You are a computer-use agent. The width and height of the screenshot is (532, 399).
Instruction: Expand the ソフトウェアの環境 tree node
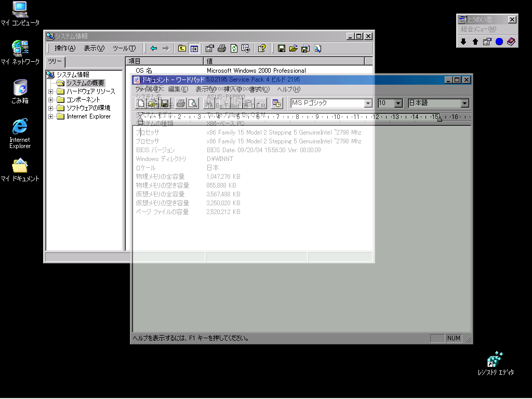(50, 108)
